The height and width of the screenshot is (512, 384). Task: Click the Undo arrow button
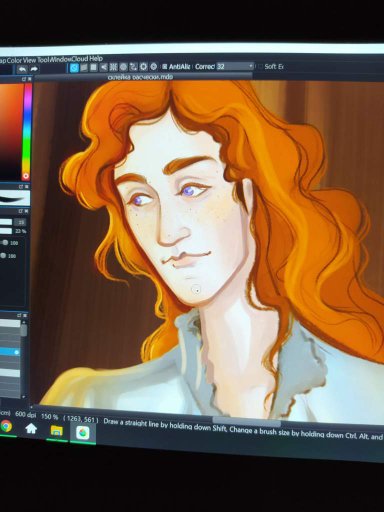[22, 69]
